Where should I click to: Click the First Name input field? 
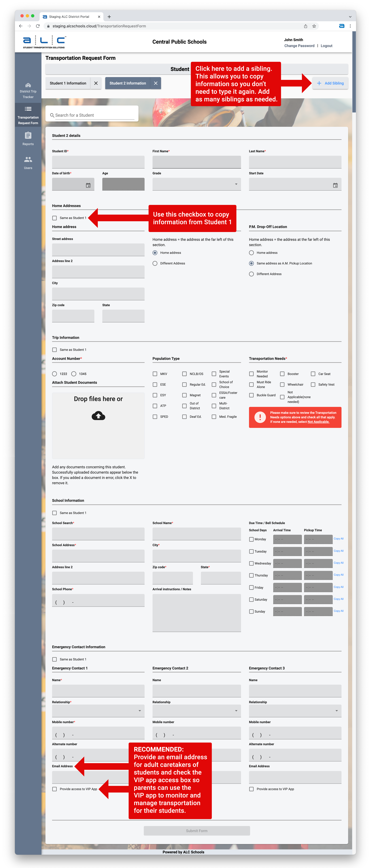click(x=197, y=162)
